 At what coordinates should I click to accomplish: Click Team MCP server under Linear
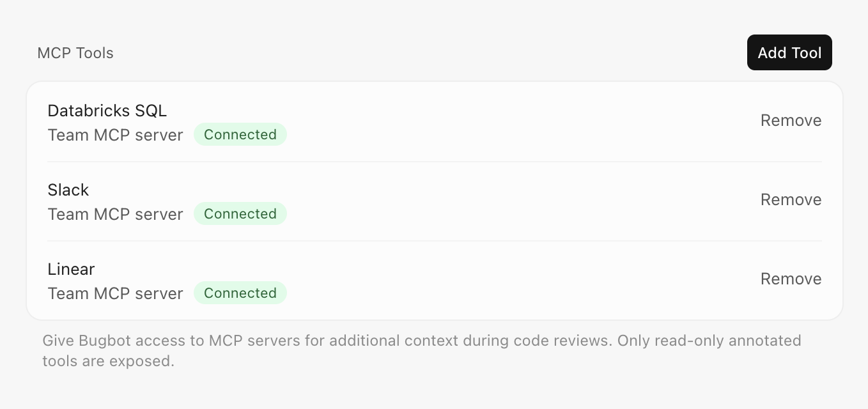coord(115,293)
